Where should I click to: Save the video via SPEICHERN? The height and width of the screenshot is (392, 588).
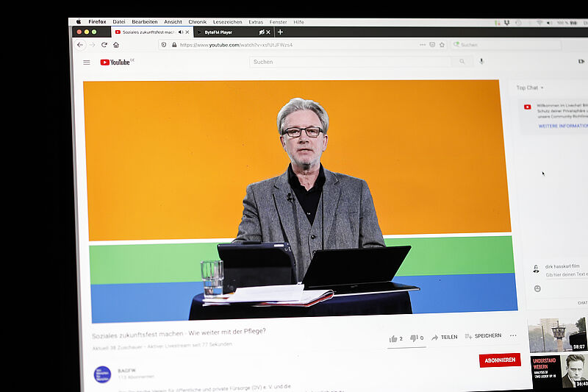483,336
